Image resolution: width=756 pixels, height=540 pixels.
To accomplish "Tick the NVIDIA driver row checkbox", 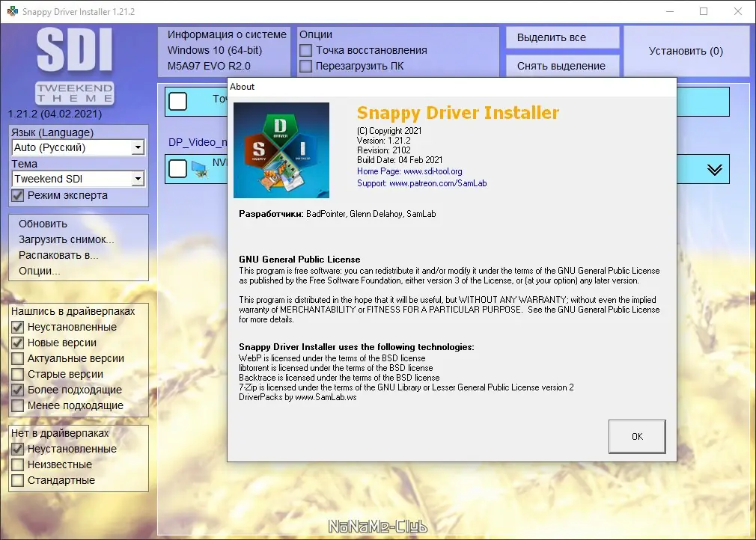I will coord(178,168).
